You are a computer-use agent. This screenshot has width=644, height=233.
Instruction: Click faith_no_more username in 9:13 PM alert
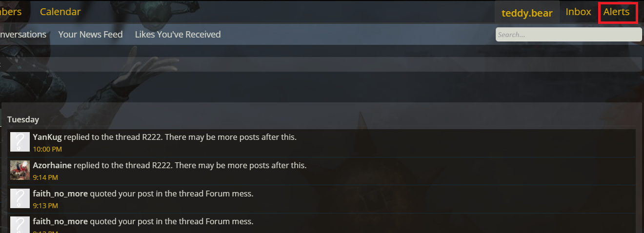tap(60, 194)
